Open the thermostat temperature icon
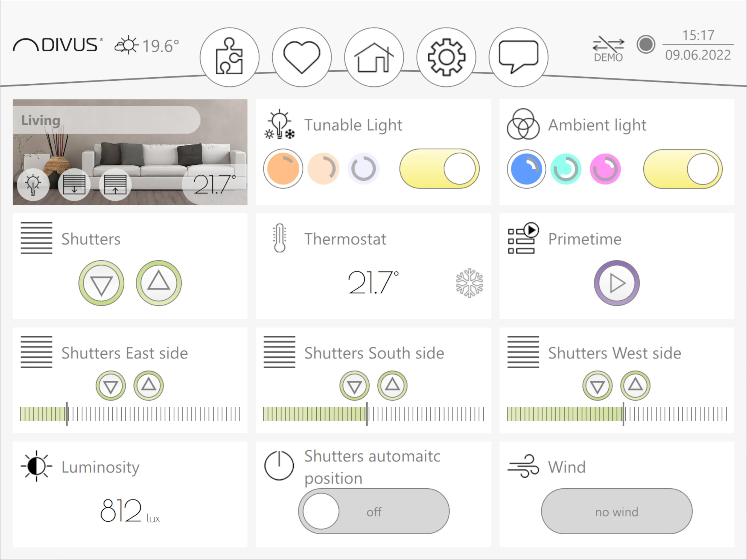Image resolution: width=747 pixels, height=560 pixels. tap(279, 238)
